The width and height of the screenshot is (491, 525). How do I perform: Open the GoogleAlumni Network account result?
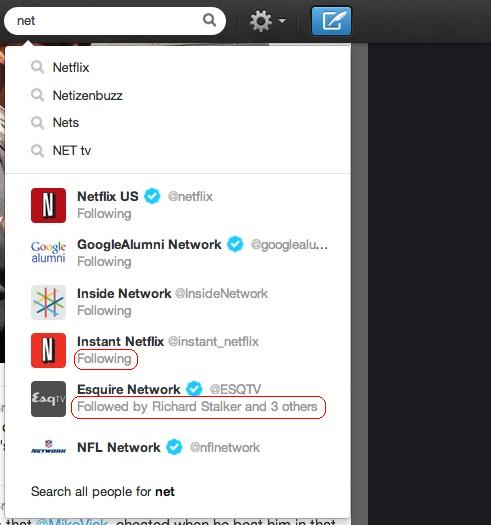coord(178,253)
